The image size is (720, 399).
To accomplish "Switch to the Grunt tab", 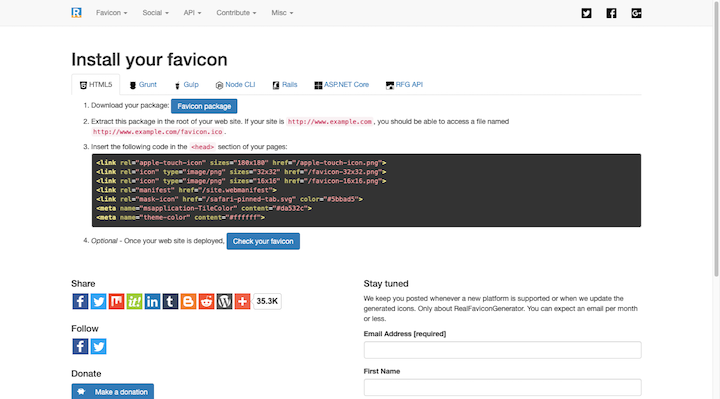I will [143, 85].
